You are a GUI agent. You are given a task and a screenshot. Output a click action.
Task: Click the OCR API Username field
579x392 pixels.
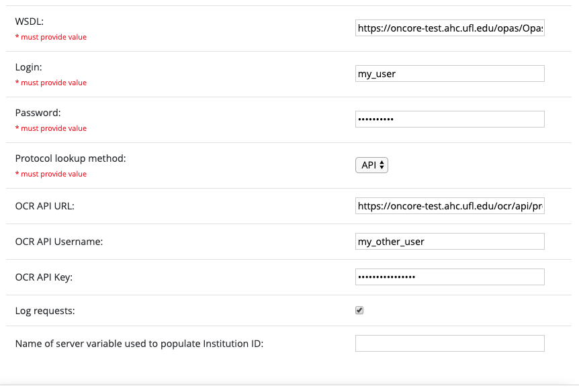449,242
